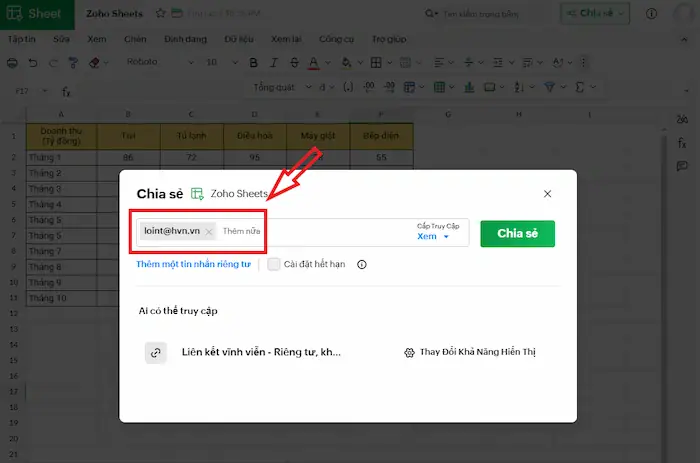Expand the borders dropdown arrow

389,63
